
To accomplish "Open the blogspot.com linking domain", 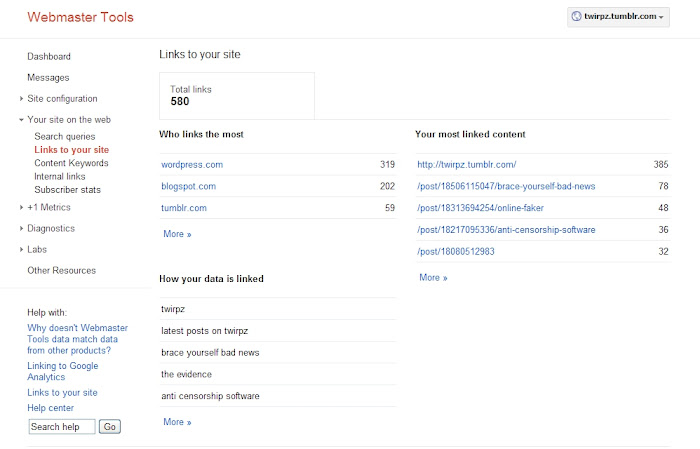I will 189,186.
